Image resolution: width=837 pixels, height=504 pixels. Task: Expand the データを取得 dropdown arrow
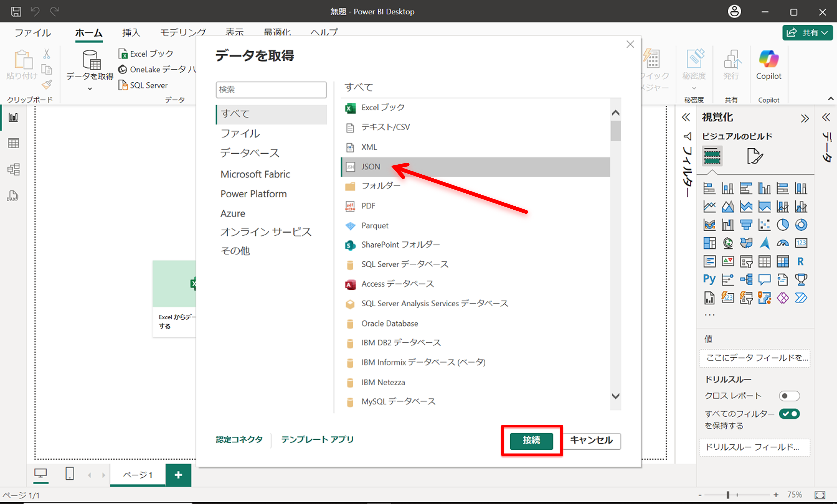90,89
